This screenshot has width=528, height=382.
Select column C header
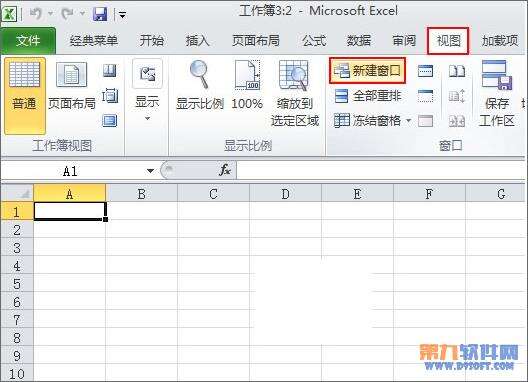[213, 194]
